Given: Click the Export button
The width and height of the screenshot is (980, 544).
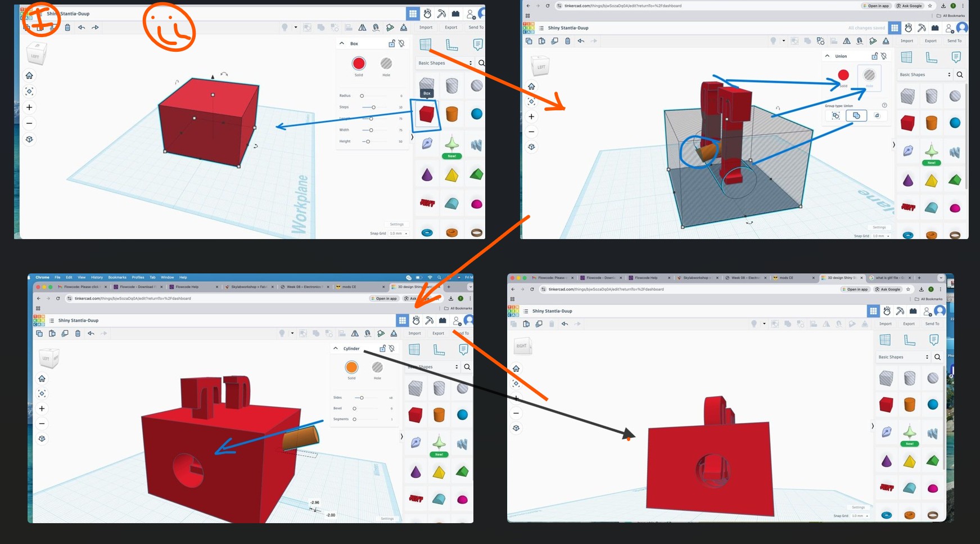Looking at the screenshot, I should point(450,27).
